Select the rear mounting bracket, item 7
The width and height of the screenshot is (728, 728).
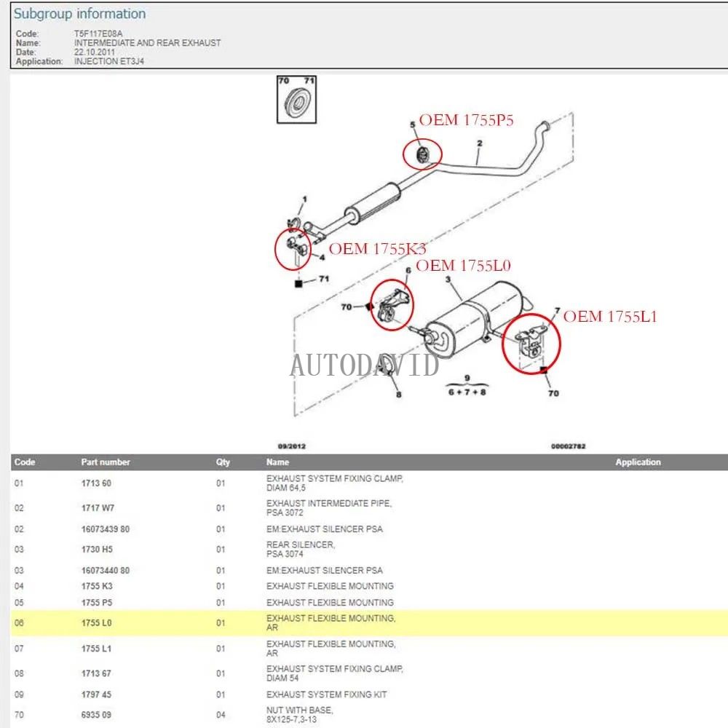[531, 342]
